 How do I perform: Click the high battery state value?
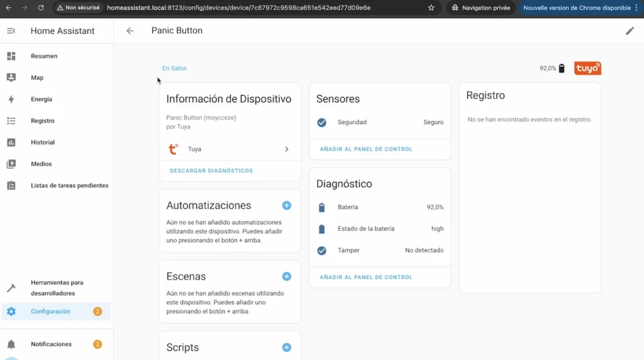pos(438,229)
